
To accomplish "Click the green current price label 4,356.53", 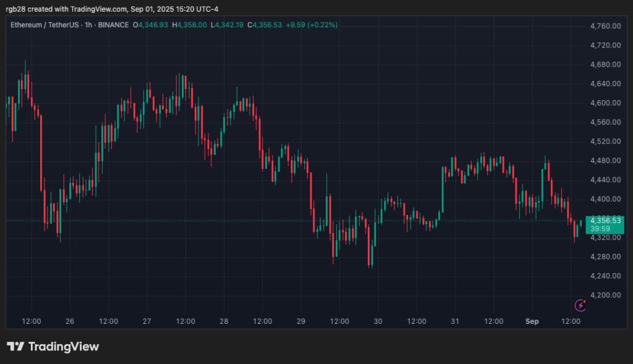I will 605,220.
